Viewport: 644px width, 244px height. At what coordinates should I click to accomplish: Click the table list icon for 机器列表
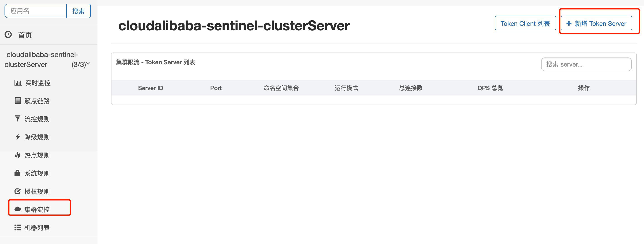click(x=17, y=227)
